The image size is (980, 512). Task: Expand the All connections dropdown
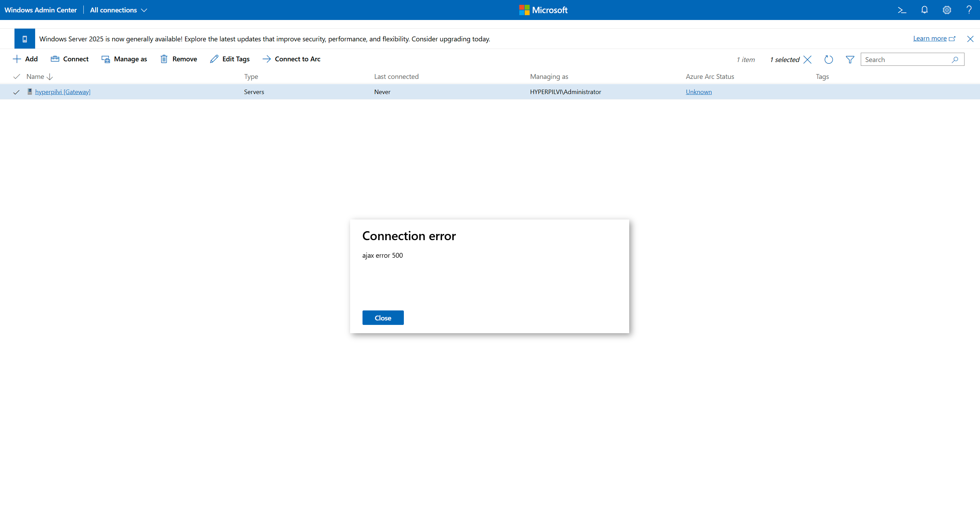118,10
